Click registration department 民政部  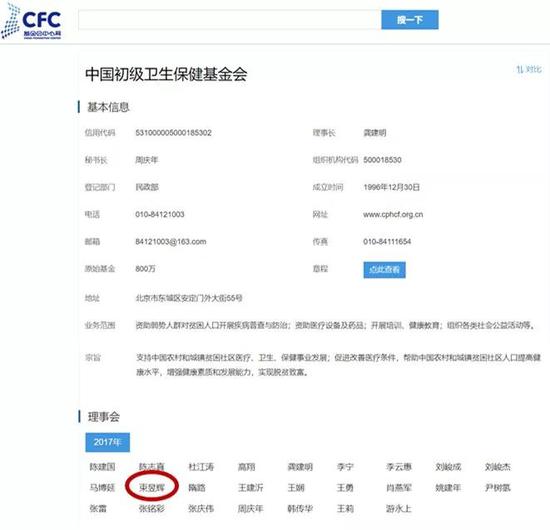click(x=147, y=187)
